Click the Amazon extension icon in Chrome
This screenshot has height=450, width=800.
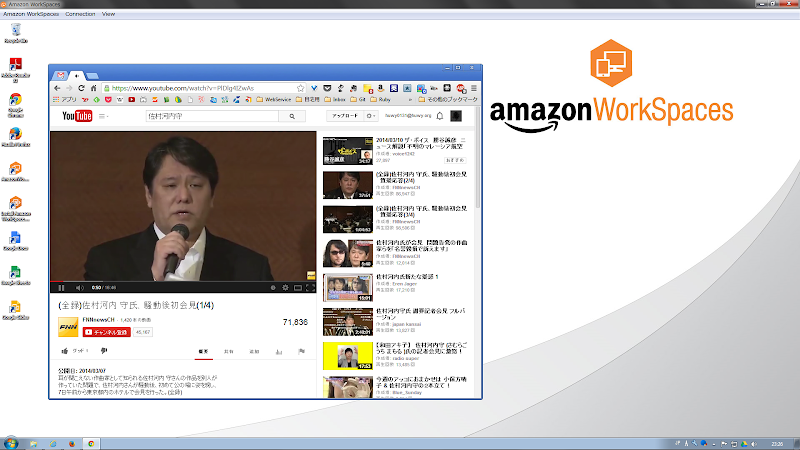[x=381, y=88]
